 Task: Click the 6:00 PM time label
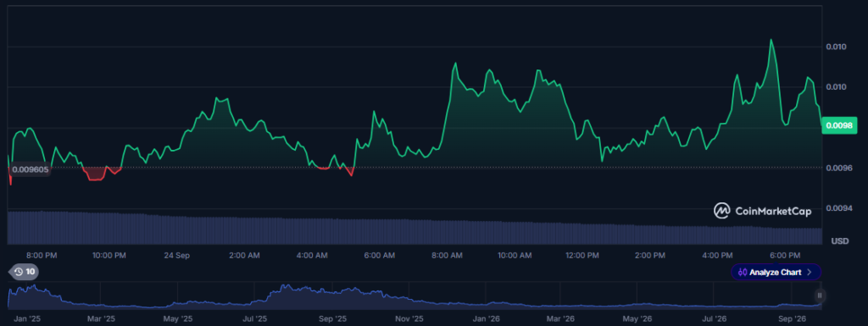point(786,255)
